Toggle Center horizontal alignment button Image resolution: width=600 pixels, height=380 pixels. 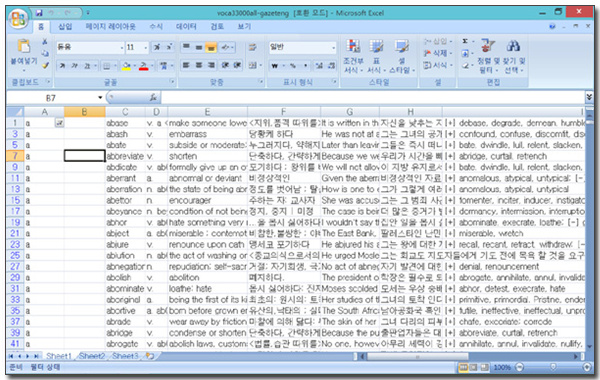[199, 65]
